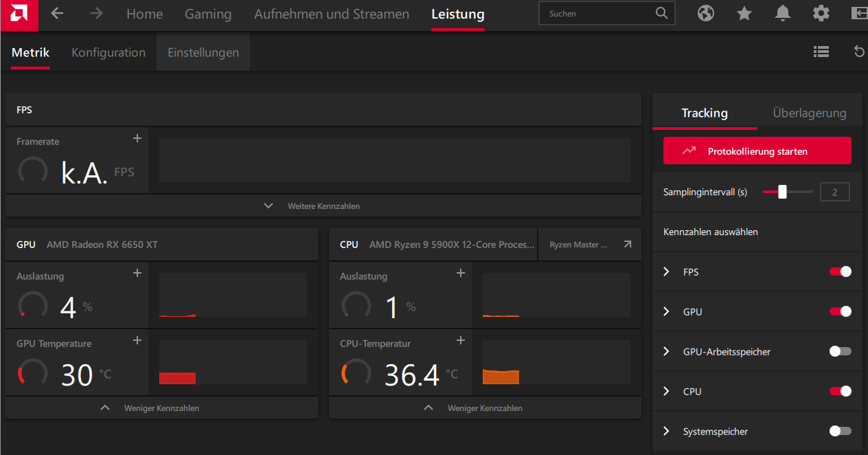Expand GPU-Arbeitsspeicher metrics chevron
The width and height of the screenshot is (868, 455).
pyautogui.click(x=666, y=351)
